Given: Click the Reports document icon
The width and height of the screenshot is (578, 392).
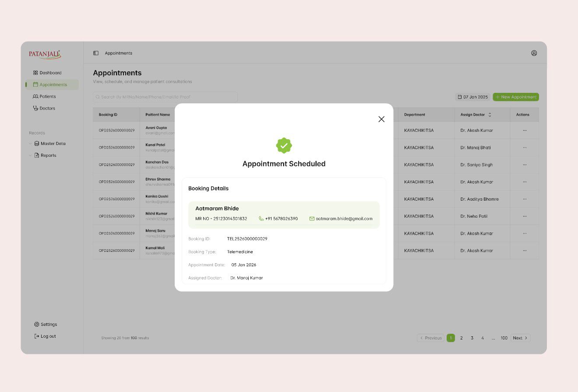Looking at the screenshot, I should pos(37,155).
